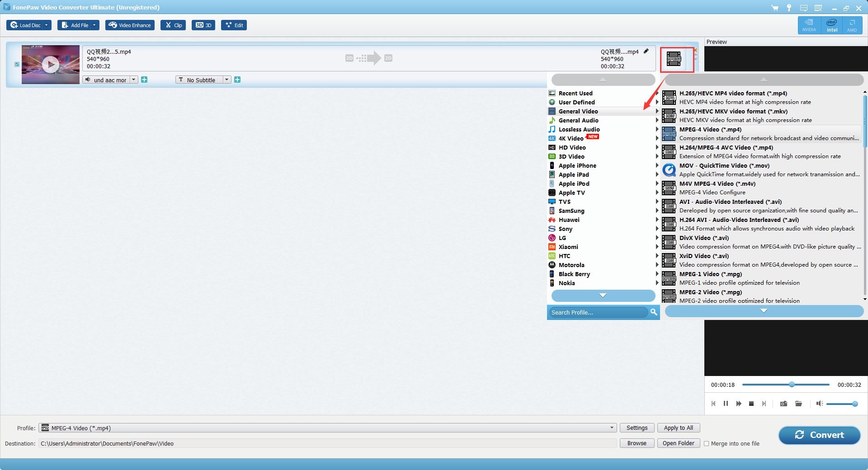Viewport: 868px width, 470px height.
Task: Open the snapshot folder icon
Action: pos(798,404)
